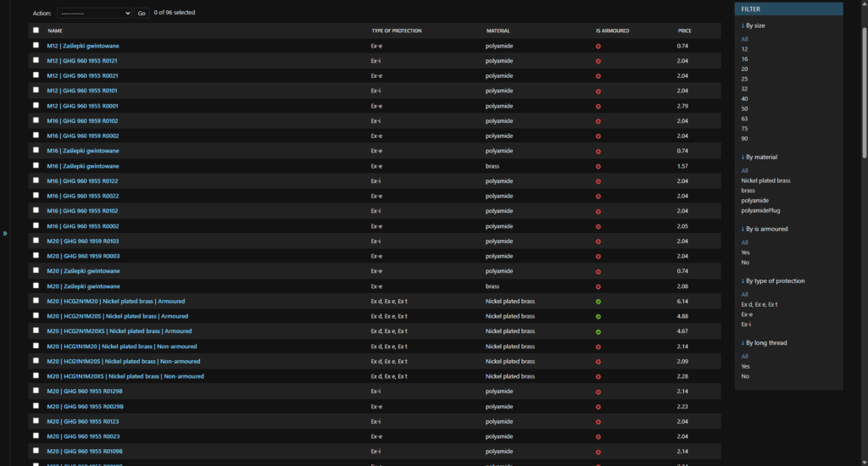Screen dimensions: 868x466
Task: Click green armoured check for HCG2N1M20 row
Action: (598, 301)
